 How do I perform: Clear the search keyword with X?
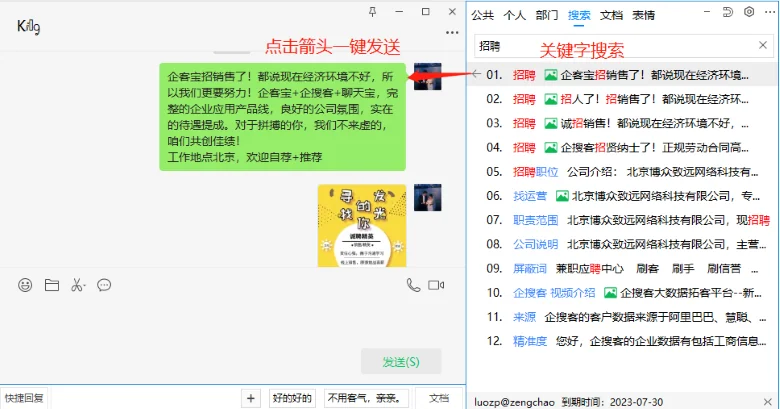[763, 45]
